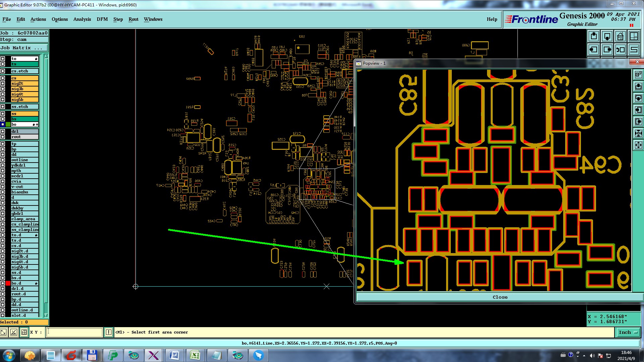
Task: Toggle checkbox for layer sig4t
Action: (x=3, y=94)
